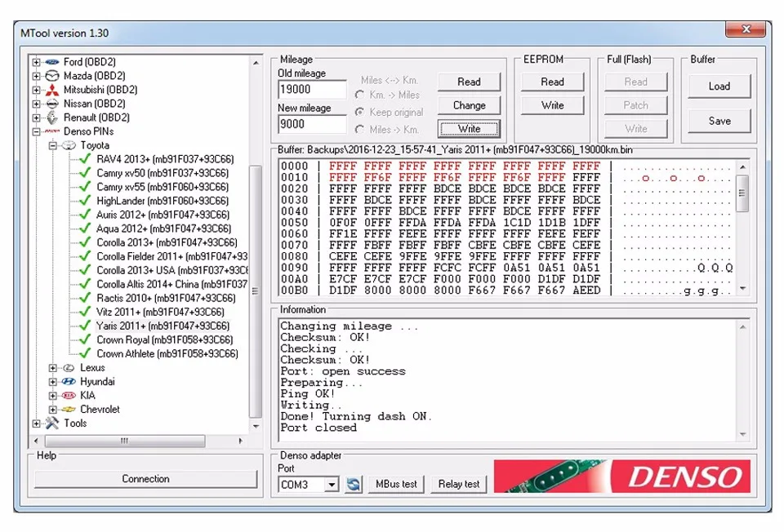Screen dimensions: 784x532
Task: Expand the Mitsubishi (OBD2) node
Action: tap(37, 91)
